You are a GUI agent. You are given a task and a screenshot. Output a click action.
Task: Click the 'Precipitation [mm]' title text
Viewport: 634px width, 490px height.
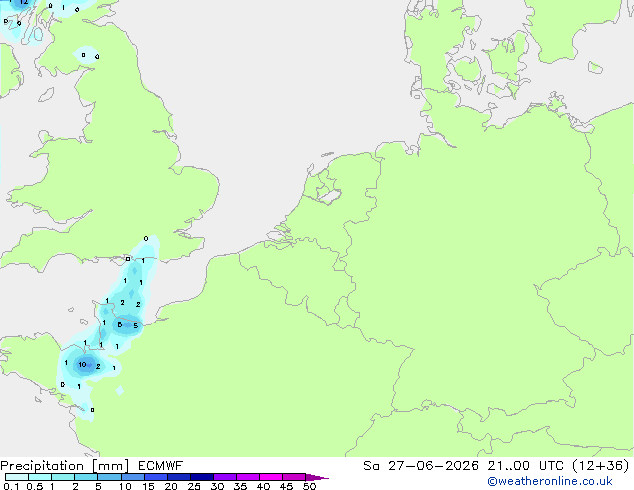(x=64, y=466)
